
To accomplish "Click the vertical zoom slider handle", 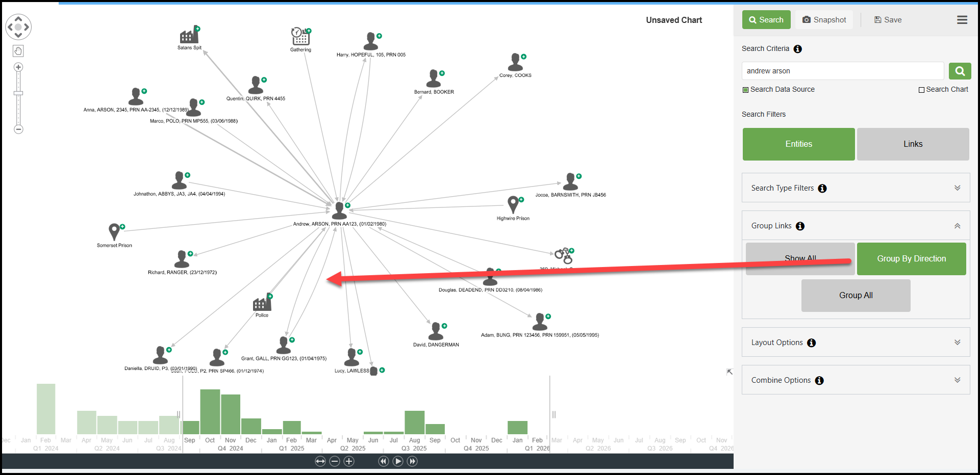I will pyautogui.click(x=18, y=93).
